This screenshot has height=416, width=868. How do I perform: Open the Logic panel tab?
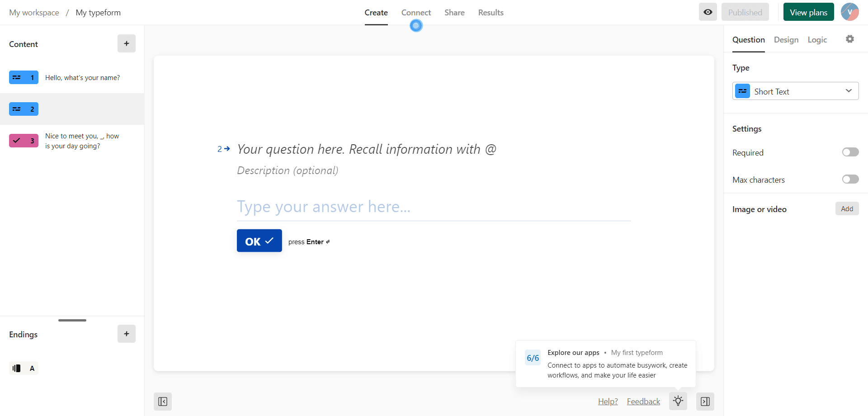[x=817, y=40]
